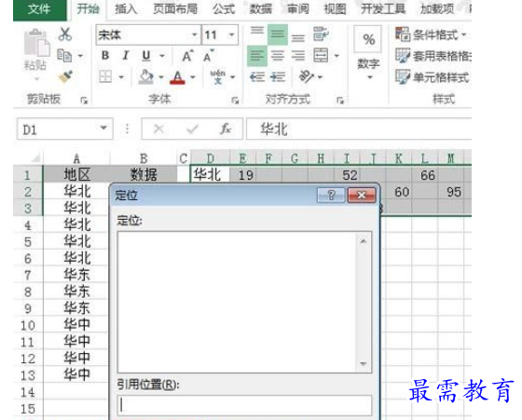
Task: Increase font size with the larger A icon
Action: [x=187, y=56]
